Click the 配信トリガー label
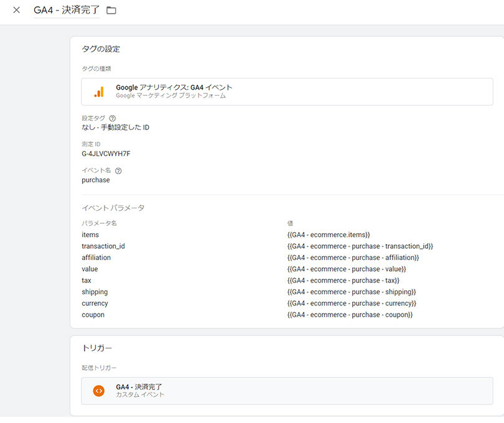The width and height of the screenshot is (504, 423). pyautogui.click(x=99, y=368)
